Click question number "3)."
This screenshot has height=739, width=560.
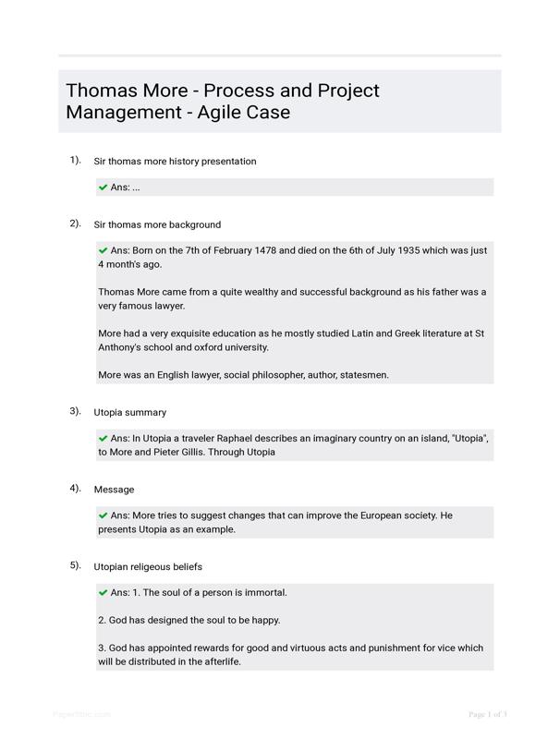(x=75, y=411)
